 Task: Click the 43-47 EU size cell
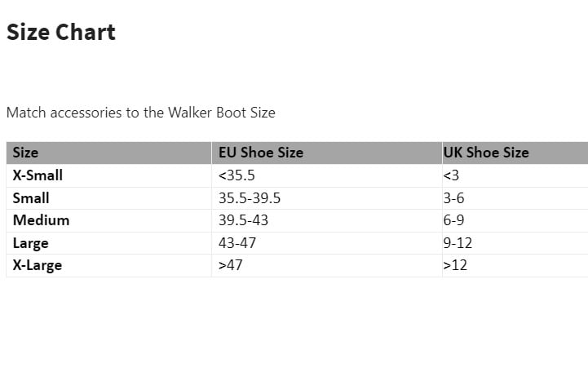click(x=237, y=243)
